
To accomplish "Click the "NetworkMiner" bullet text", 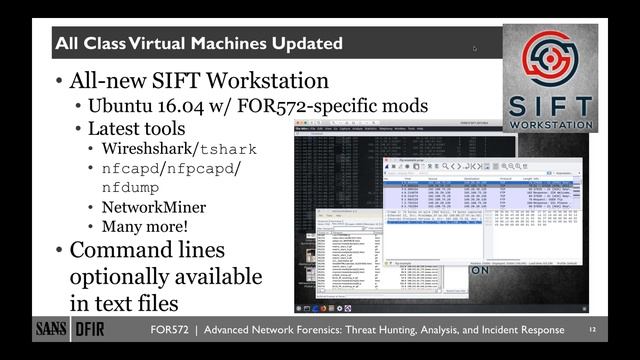I will (154, 207).
